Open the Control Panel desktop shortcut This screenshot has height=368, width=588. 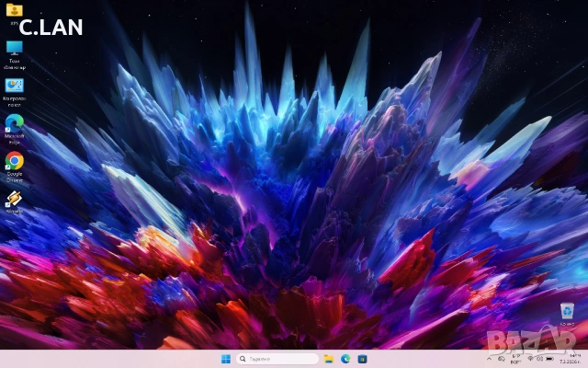point(15,86)
